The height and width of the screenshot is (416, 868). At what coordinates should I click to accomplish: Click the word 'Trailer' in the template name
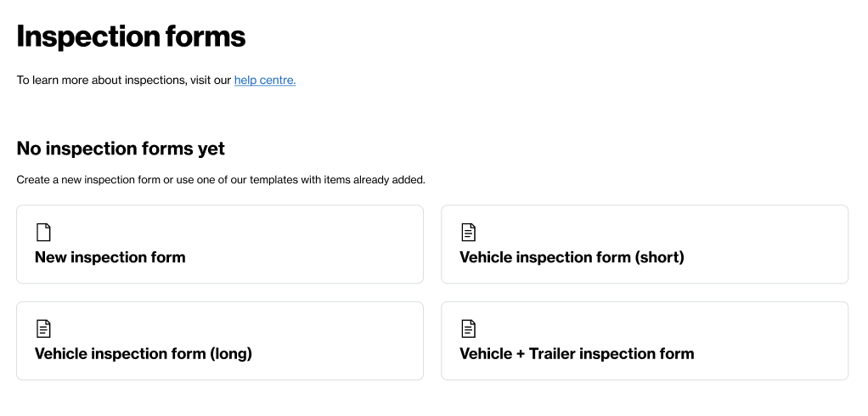[x=555, y=353]
